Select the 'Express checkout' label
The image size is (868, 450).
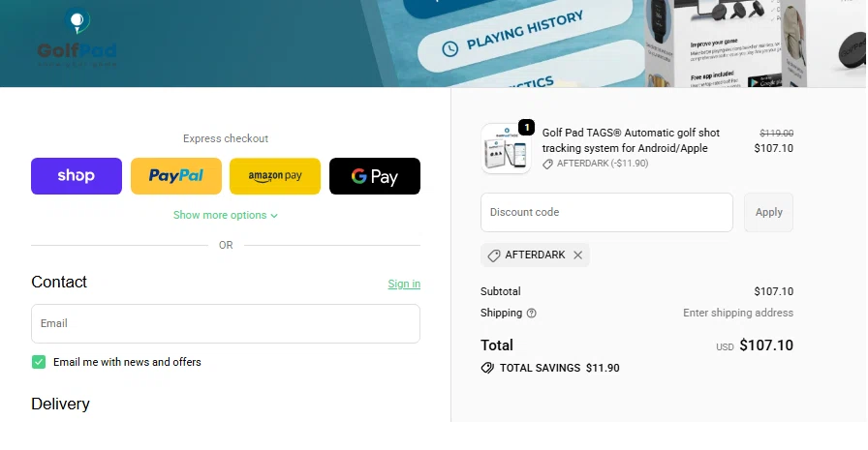coord(226,138)
